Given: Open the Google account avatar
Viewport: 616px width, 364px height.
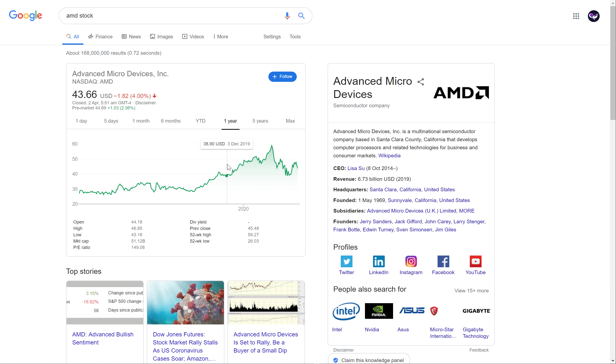Looking at the screenshot, I should pyautogui.click(x=594, y=16).
